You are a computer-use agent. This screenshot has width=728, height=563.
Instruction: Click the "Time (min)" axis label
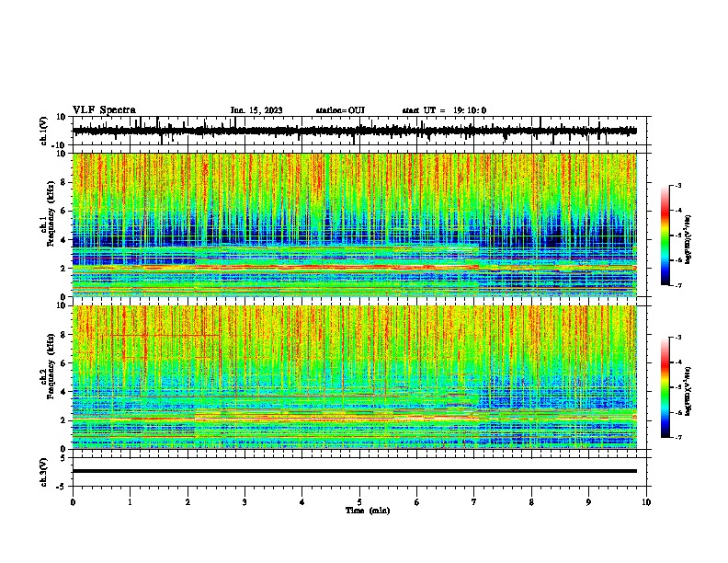click(368, 511)
